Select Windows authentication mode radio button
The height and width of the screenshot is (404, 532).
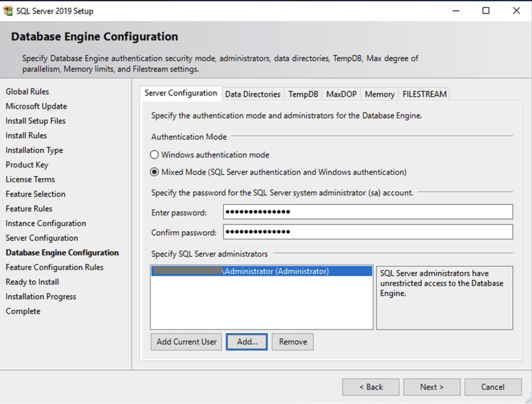[154, 155]
